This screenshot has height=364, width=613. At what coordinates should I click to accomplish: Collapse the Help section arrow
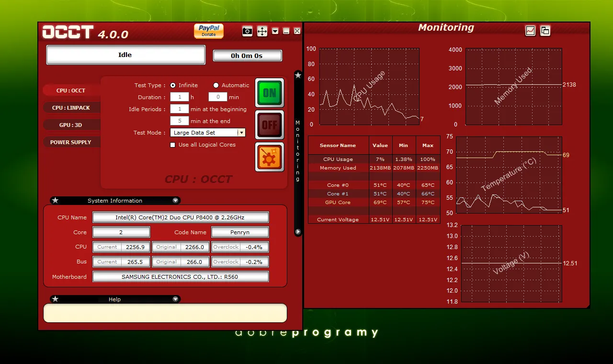coord(175,299)
